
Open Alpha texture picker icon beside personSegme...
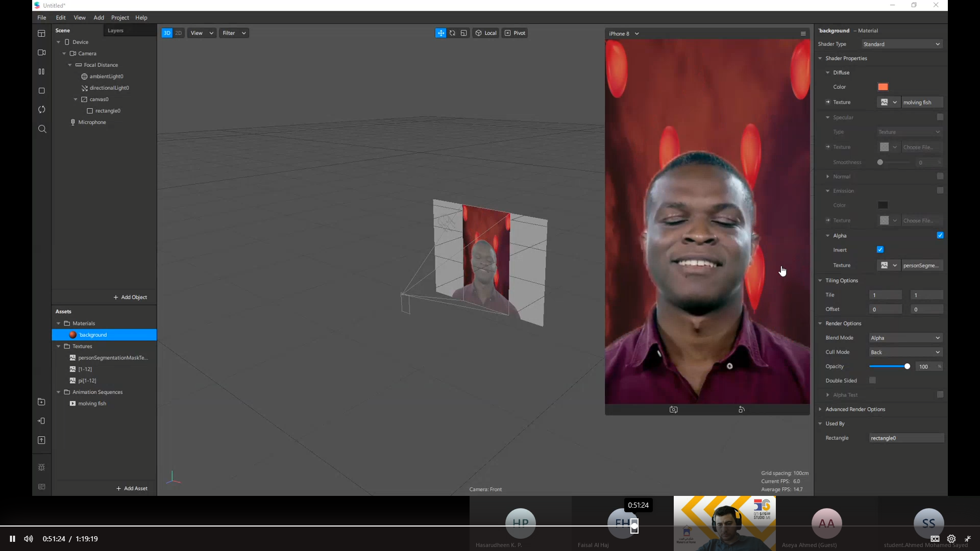pyautogui.click(x=888, y=265)
